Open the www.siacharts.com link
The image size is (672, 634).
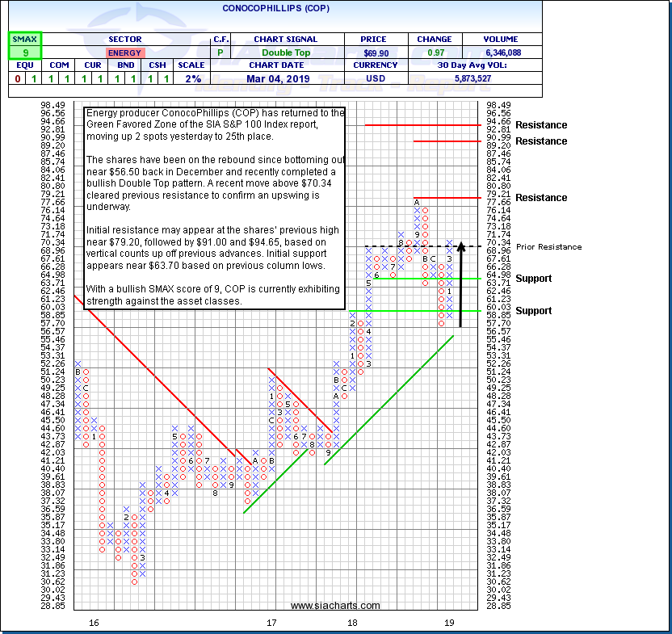point(335,606)
